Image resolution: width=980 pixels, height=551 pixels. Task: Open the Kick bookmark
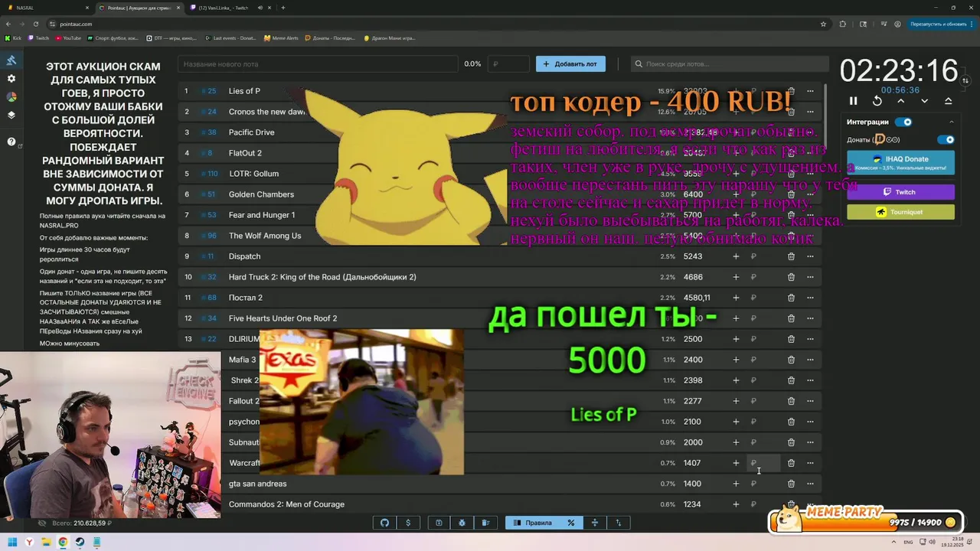[15, 37]
